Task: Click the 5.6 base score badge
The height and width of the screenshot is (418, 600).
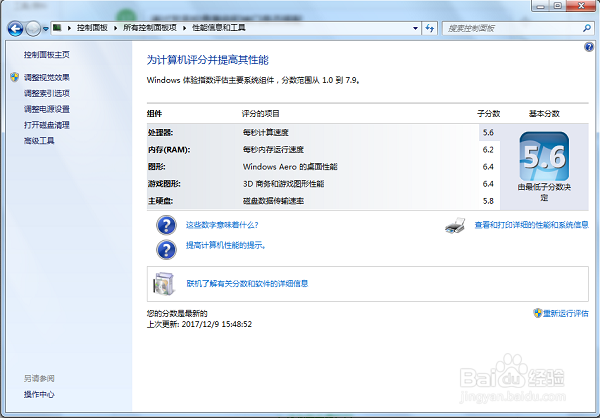Action: [544, 156]
